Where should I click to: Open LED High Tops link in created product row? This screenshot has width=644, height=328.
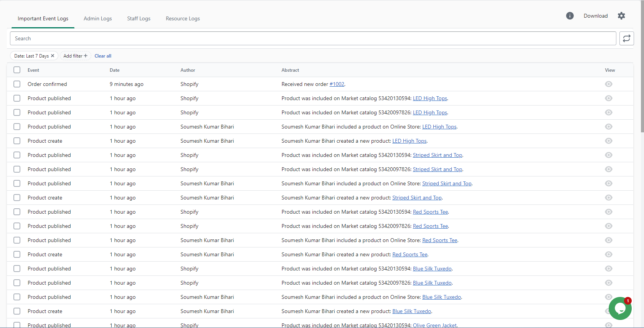point(410,141)
